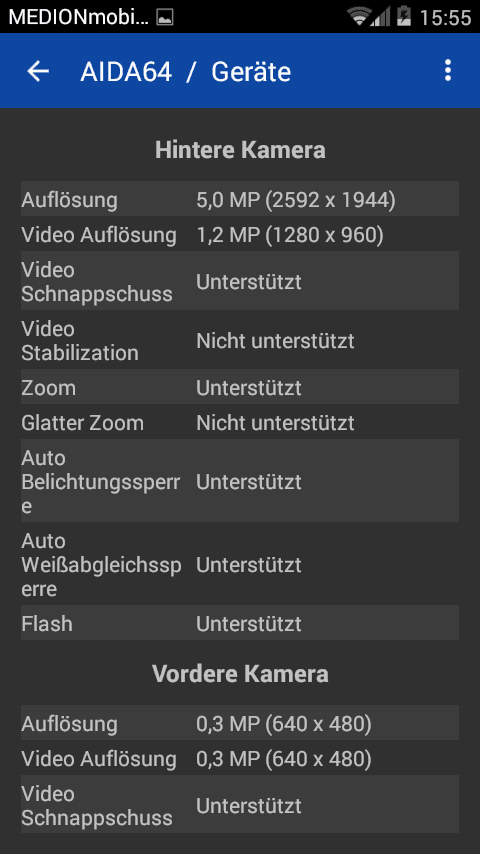The width and height of the screenshot is (480, 854).
Task: Tap the Vordere Kamera section heading
Action: point(240,674)
